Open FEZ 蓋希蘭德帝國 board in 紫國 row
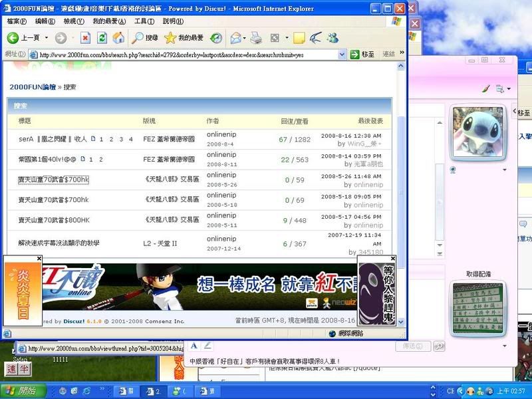Screen dimensions: 532x399 169,160
